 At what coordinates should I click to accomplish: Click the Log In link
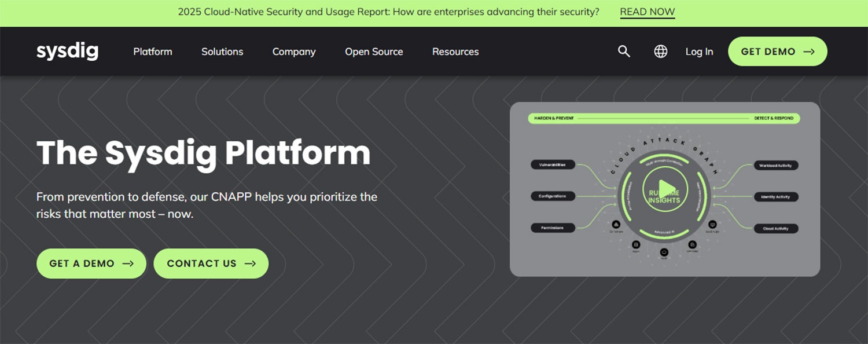699,51
